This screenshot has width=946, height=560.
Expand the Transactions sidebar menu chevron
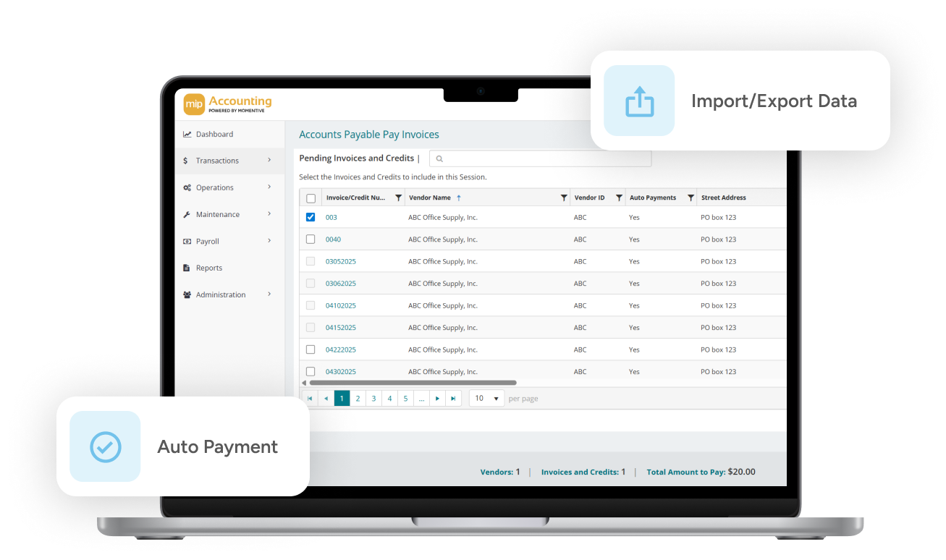(x=269, y=161)
